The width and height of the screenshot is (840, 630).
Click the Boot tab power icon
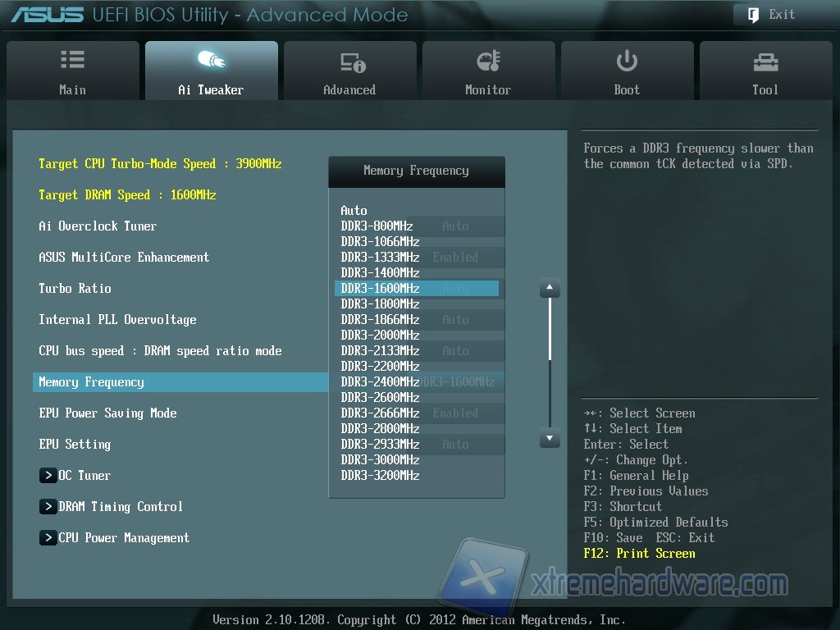627,61
